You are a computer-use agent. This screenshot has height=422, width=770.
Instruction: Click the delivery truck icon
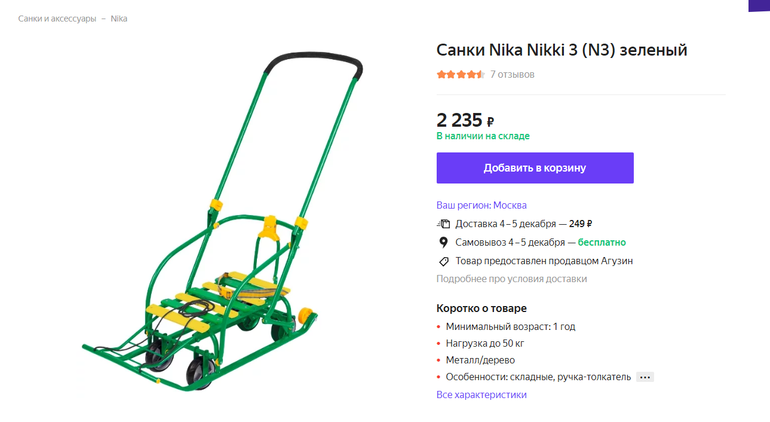[443, 224]
